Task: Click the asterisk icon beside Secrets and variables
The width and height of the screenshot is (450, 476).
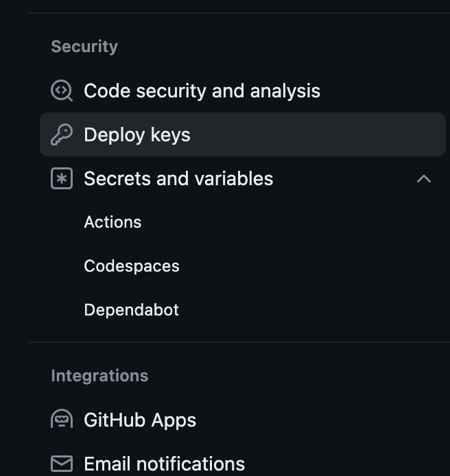Action: pos(62,179)
